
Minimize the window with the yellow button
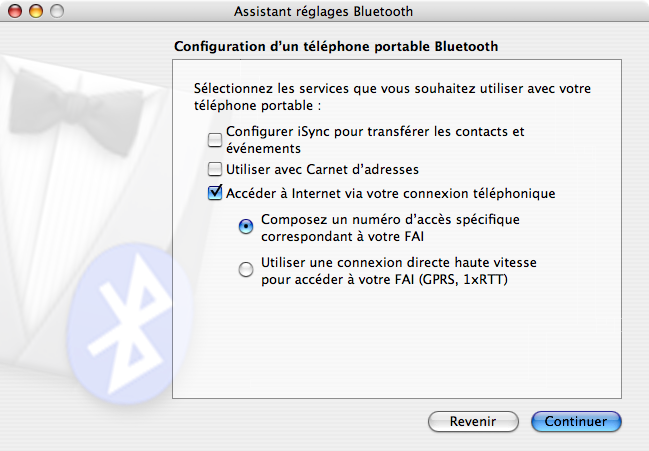[x=36, y=11]
